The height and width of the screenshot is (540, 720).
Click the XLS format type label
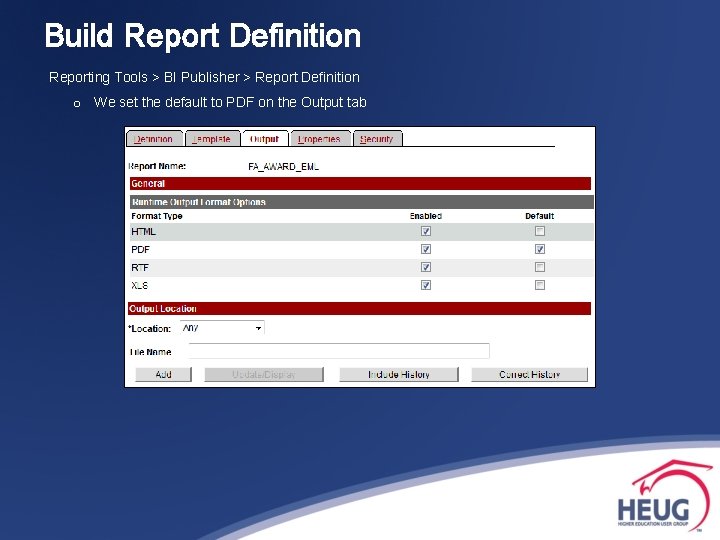pyautogui.click(x=140, y=285)
